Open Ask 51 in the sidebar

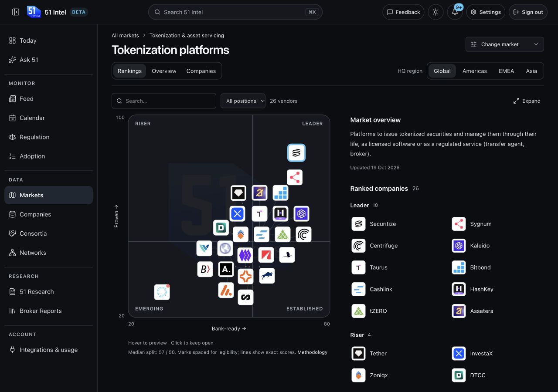click(49, 60)
